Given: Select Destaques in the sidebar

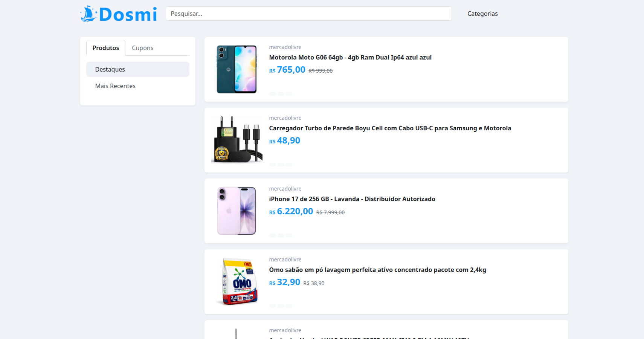Looking at the screenshot, I should click(138, 69).
